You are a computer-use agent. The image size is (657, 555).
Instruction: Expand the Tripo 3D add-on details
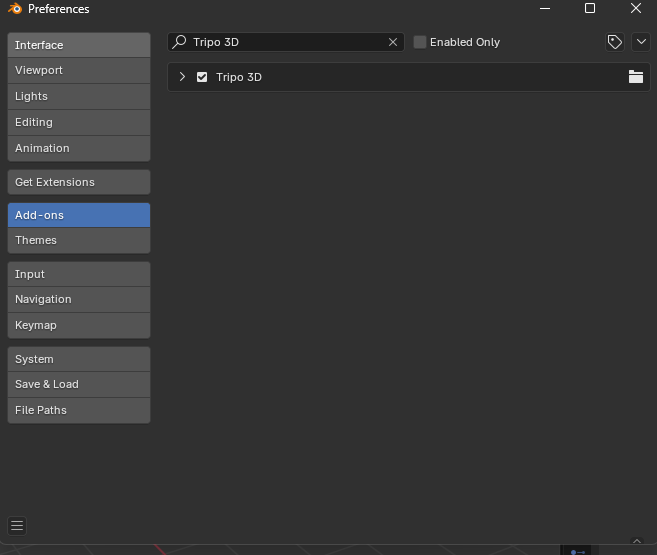point(182,77)
